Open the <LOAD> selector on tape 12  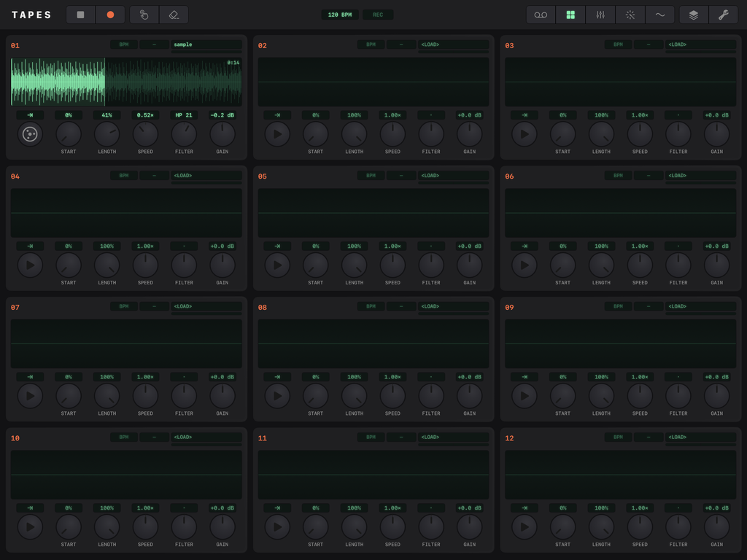(700, 437)
